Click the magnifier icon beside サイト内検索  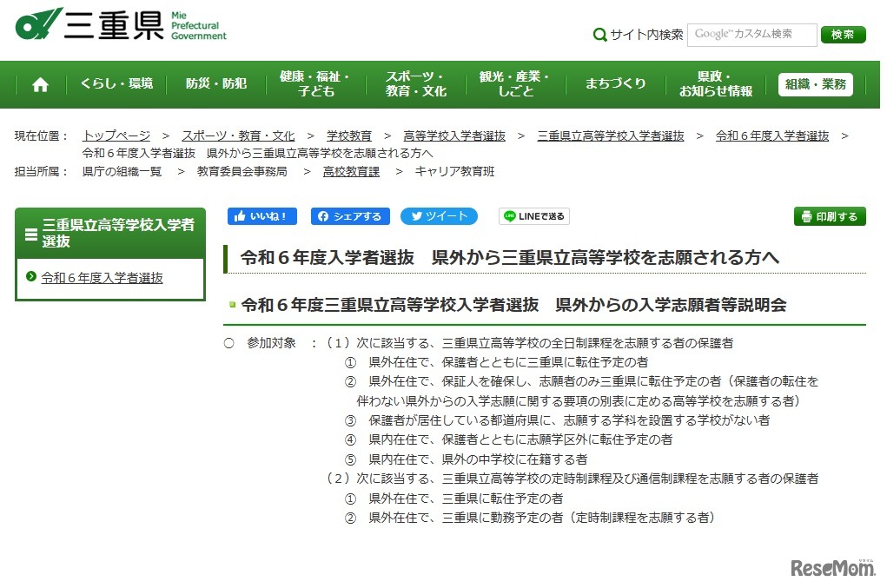tap(599, 35)
